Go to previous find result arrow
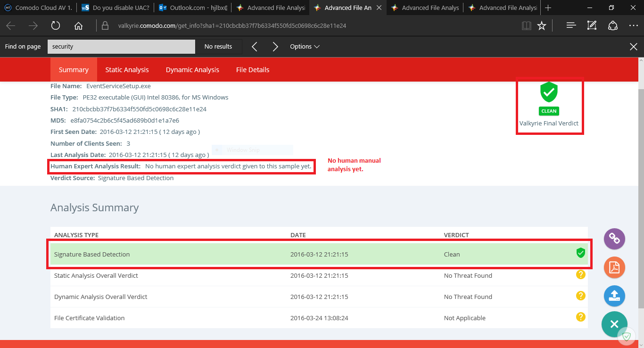Screen dimensions: 644x348 pyautogui.click(x=254, y=47)
